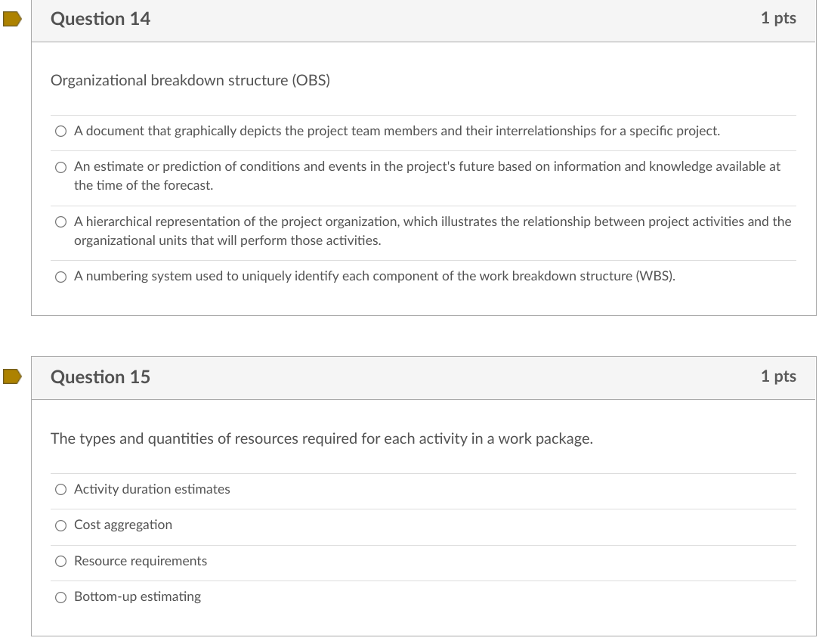Select 'Resource requirements' answer
Screen dimensions: 819x644
tap(60, 562)
